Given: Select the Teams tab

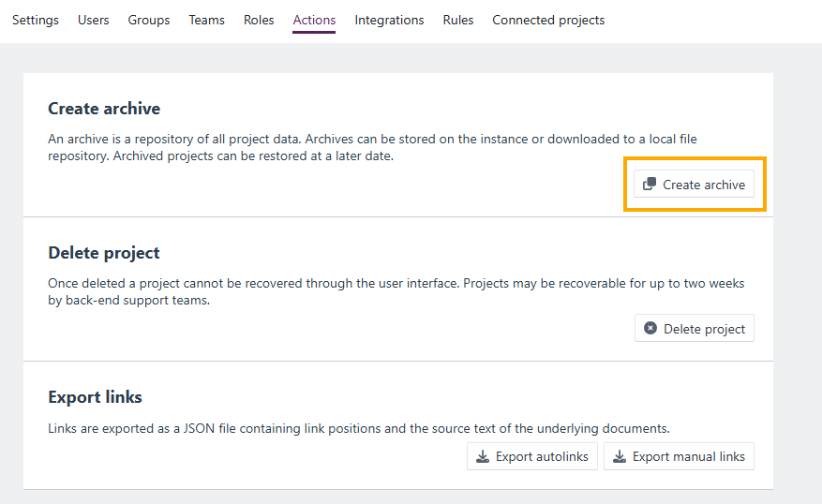Looking at the screenshot, I should (206, 20).
